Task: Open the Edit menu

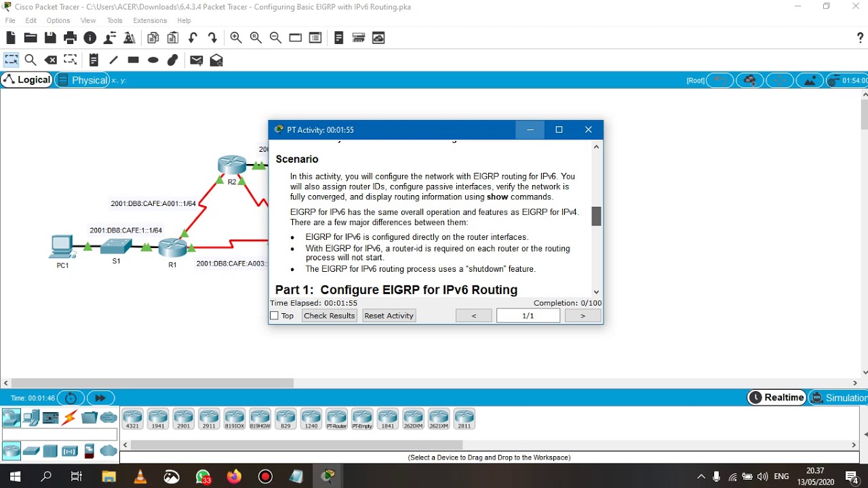Action: tap(31, 20)
